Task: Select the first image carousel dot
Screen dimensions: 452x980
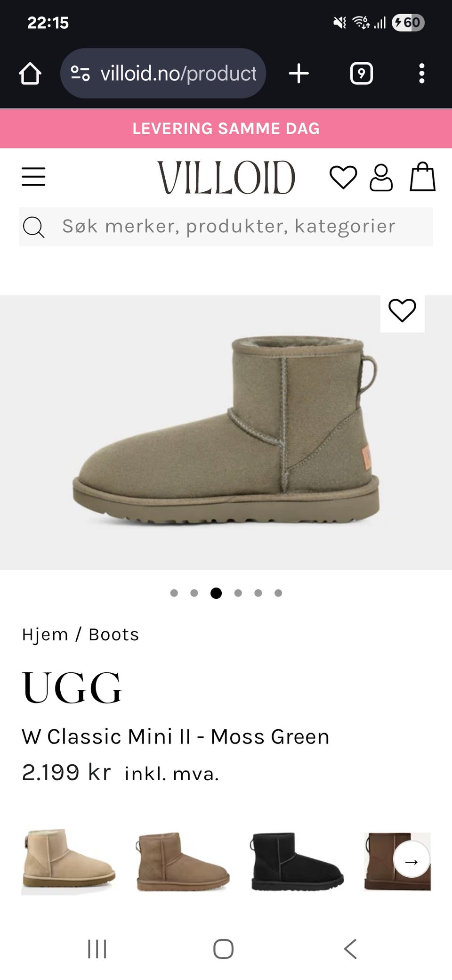Action: pyautogui.click(x=174, y=593)
